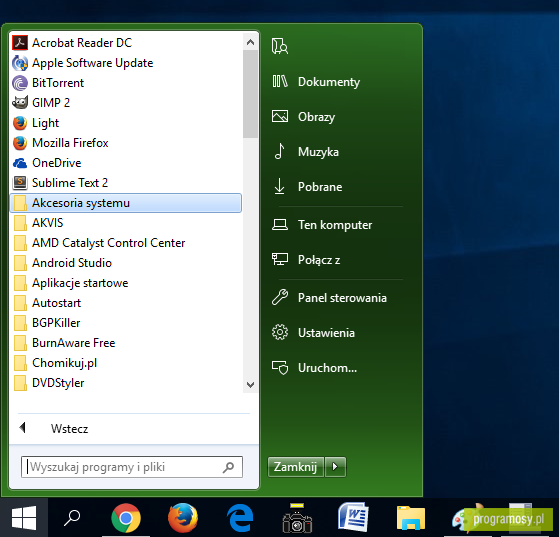Launch Mozilla Firefox from the programs list
Viewport: 559px width, 537px height.
126,143
